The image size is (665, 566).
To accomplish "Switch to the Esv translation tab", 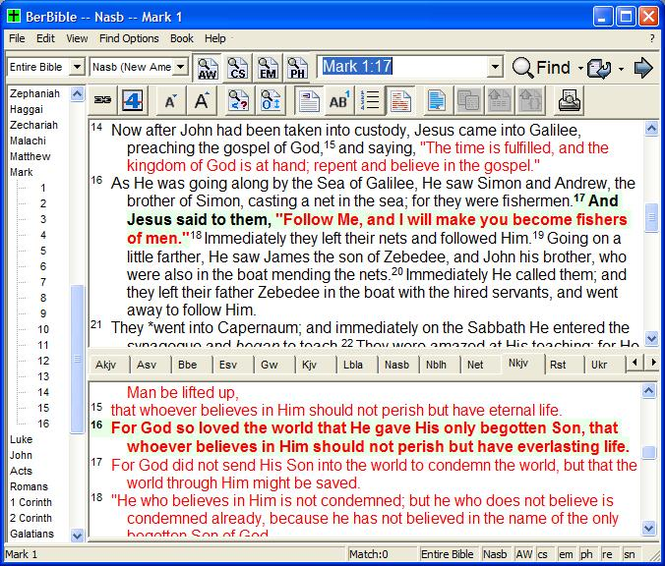I will [231, 365].
